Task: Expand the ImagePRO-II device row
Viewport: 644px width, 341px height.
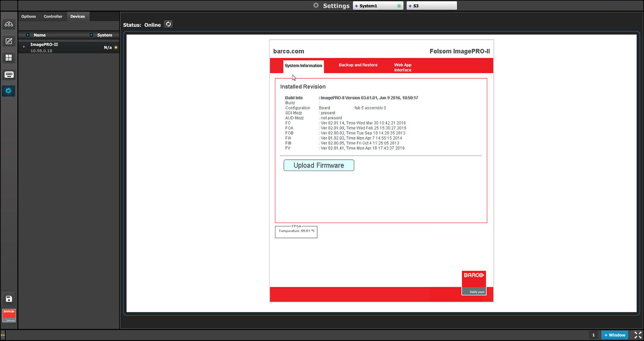Action: click(24, 47)
